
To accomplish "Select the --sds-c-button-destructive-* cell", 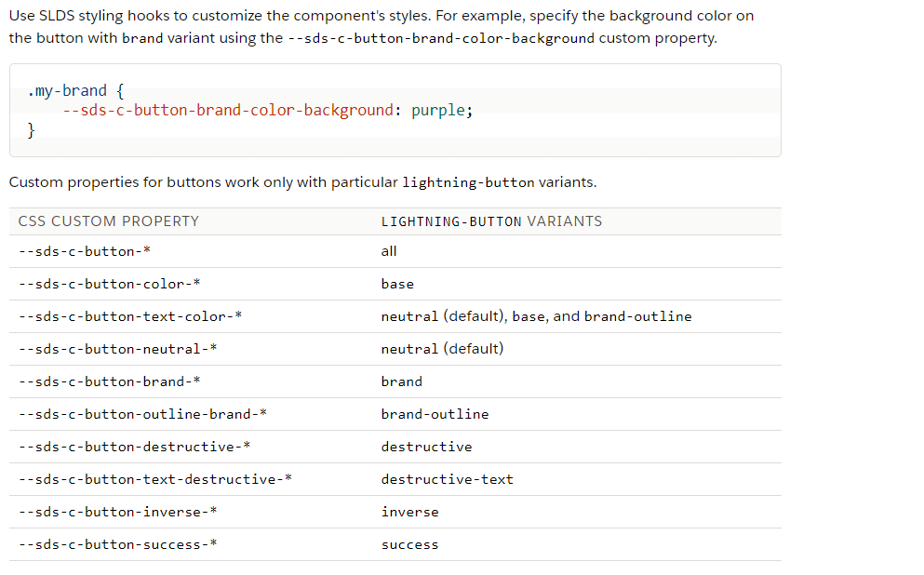I will coord(134,447).
